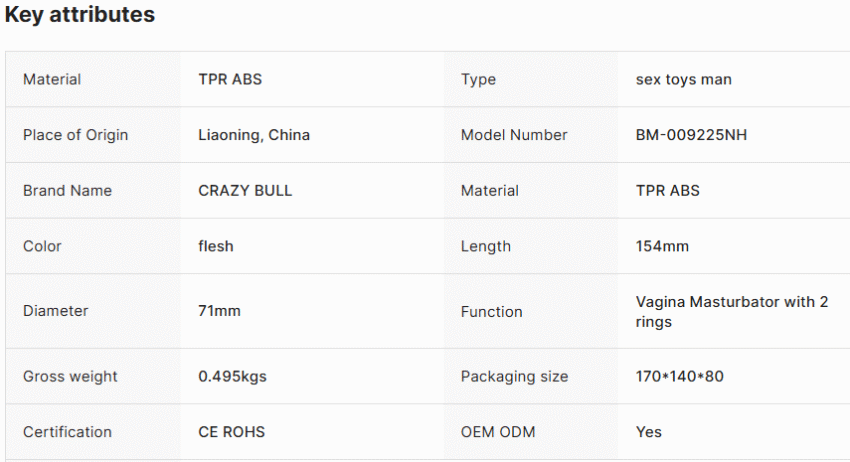
Task: Click the Gross weight label
Action: click(x=70, y=376)
